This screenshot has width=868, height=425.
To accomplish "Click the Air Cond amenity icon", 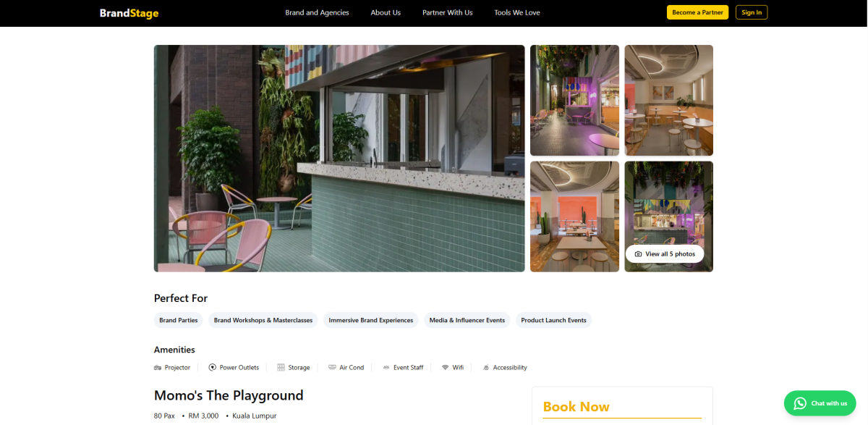I will pos(332,368).
